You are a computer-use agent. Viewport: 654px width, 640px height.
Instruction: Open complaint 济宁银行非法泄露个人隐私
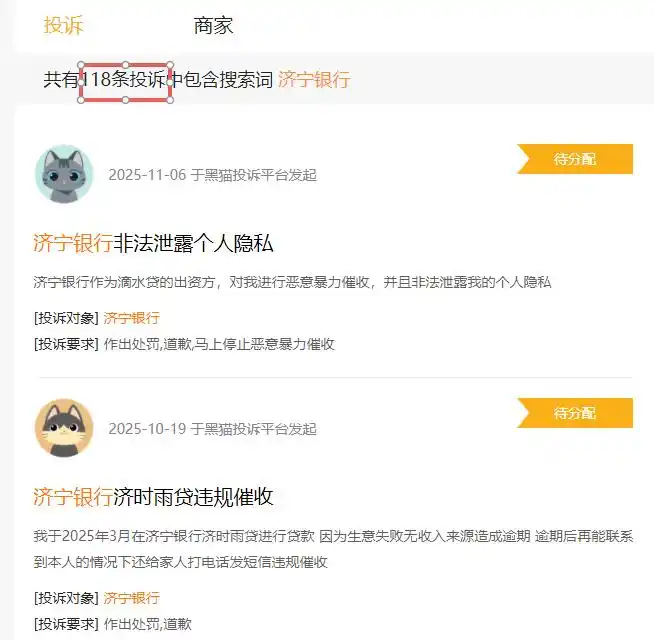click(153, 243)
